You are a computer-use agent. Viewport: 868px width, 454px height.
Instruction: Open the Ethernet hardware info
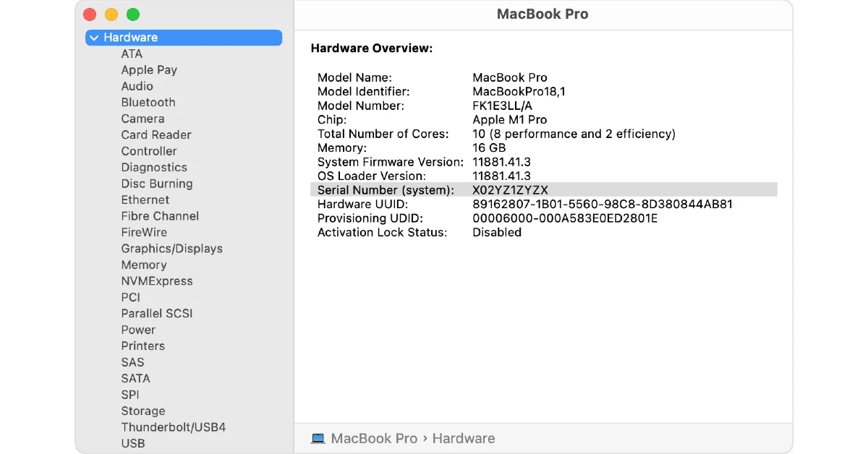(145, 200)
